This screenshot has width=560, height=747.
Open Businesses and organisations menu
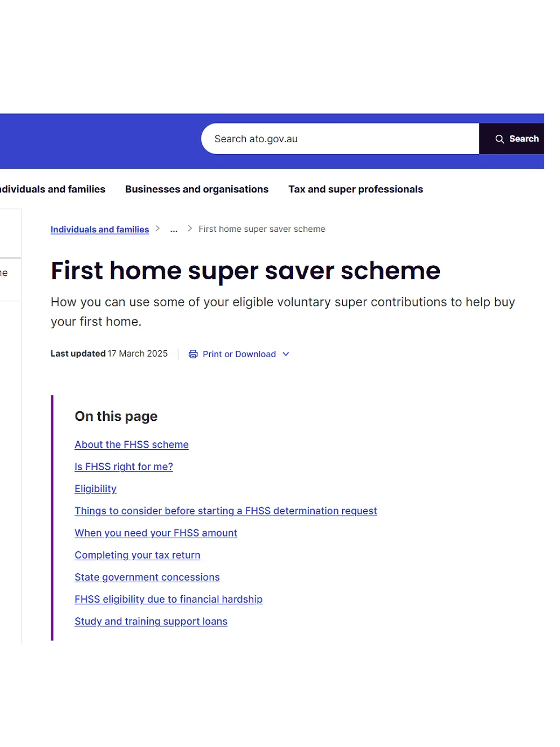point(197,190)
